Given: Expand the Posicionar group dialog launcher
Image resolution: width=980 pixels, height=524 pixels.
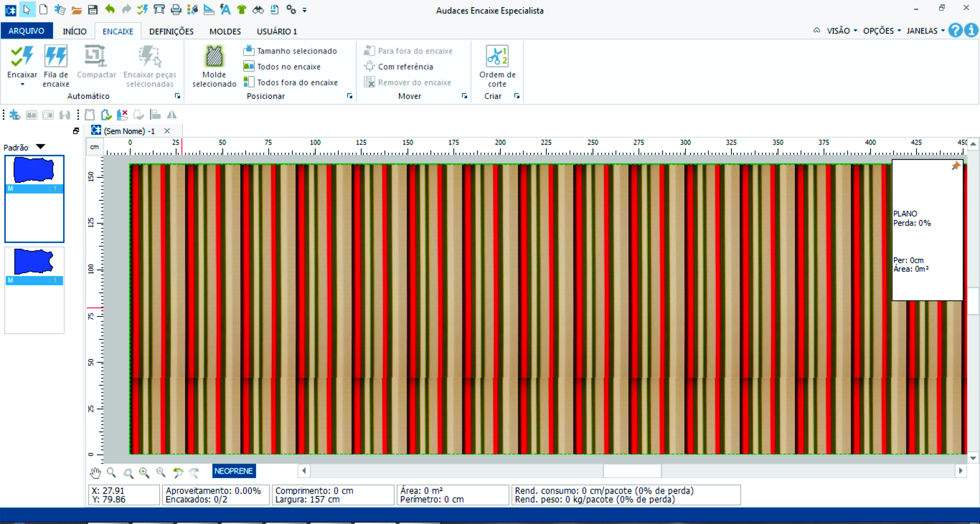Looking at the screenshot, I should (x=350, y=96).
